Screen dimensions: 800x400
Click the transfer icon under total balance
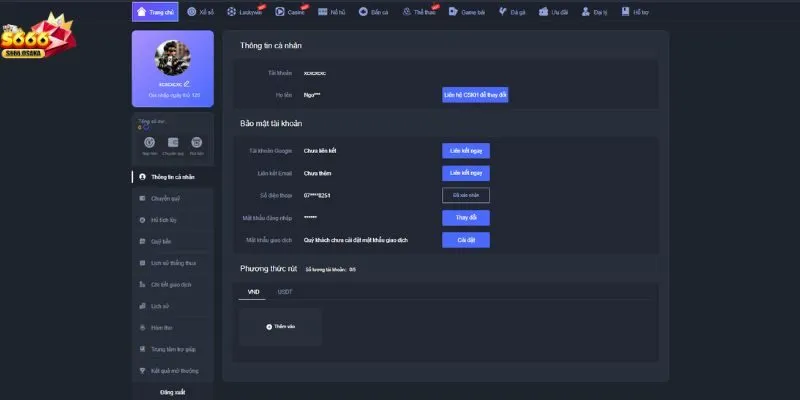click(173, 144)
